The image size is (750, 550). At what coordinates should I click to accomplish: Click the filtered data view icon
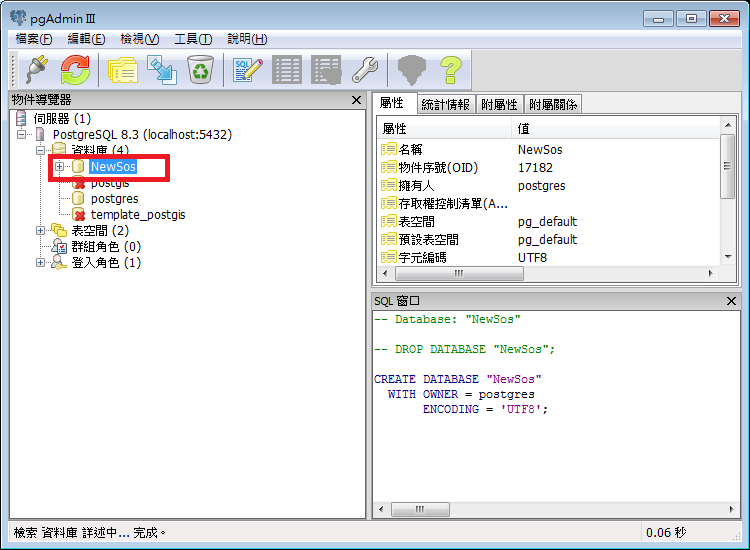coord(326,70)
